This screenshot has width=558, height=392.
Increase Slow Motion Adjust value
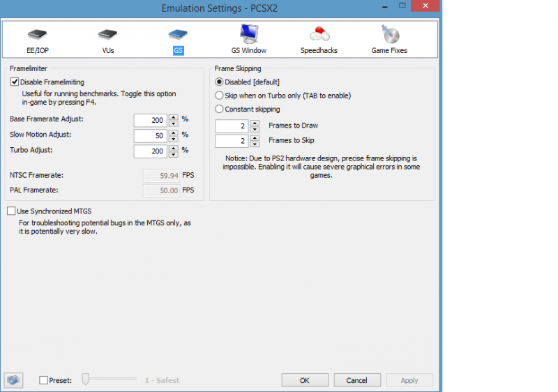click(x=173, y=133)
